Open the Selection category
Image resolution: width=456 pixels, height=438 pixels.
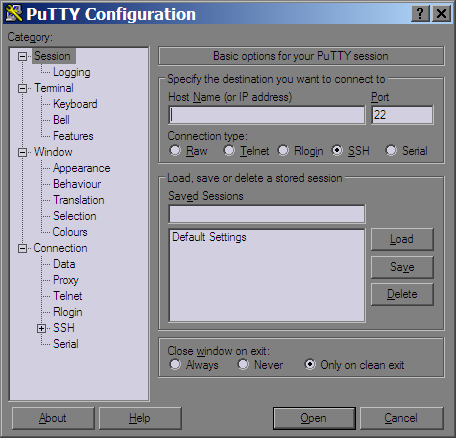75,216
